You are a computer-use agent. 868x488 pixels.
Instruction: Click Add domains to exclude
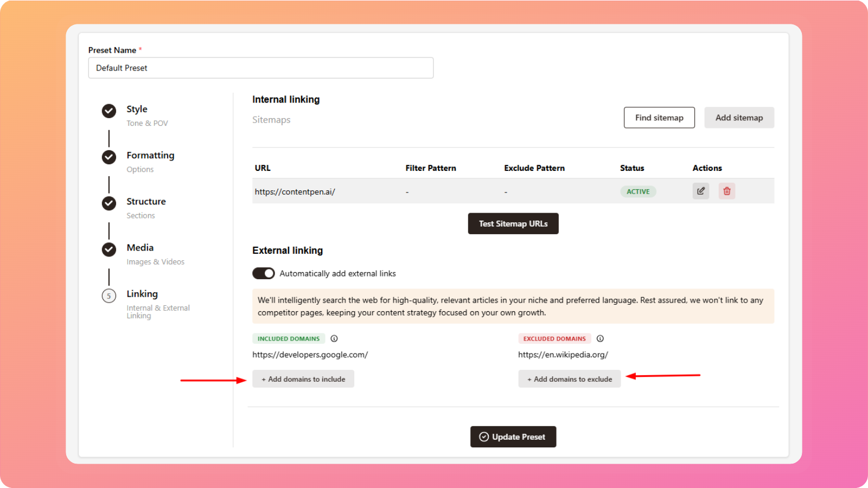click(569, 379)
